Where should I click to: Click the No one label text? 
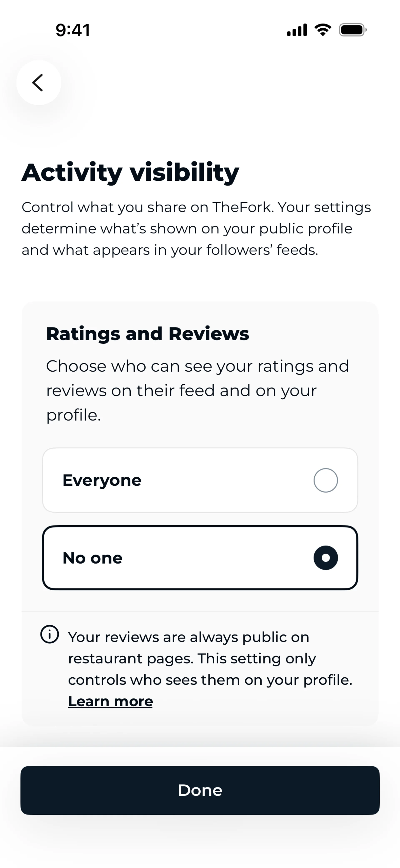(92, 558)
